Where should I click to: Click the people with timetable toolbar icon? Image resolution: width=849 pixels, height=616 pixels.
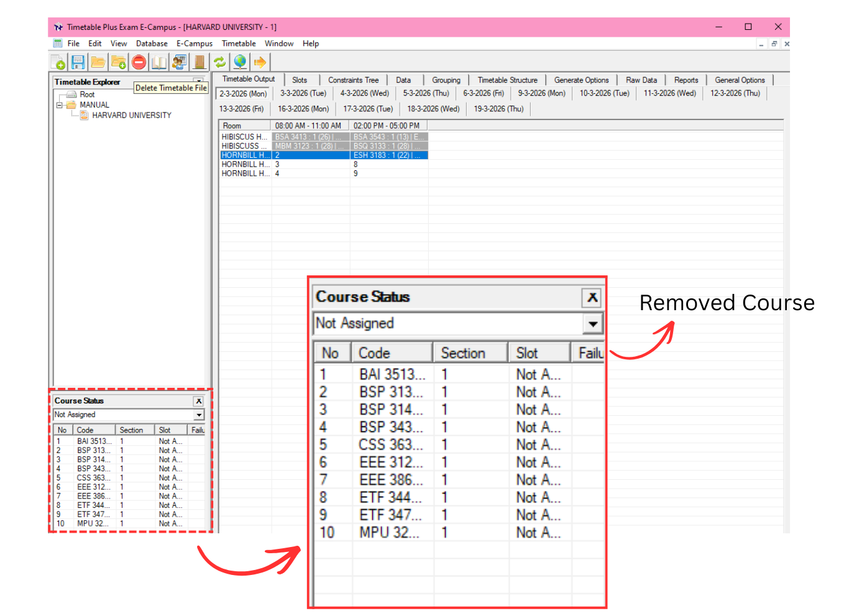(180, 62)
